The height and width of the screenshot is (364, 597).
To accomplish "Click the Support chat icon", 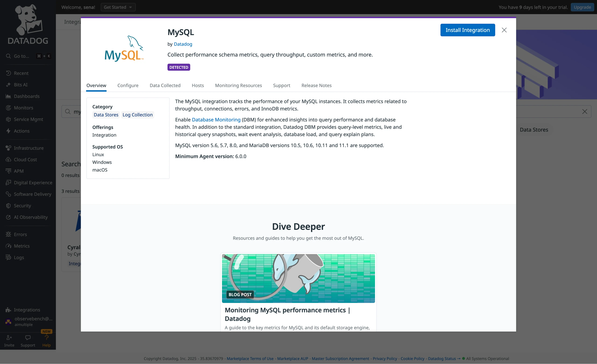I will click(x=28, y=338).
